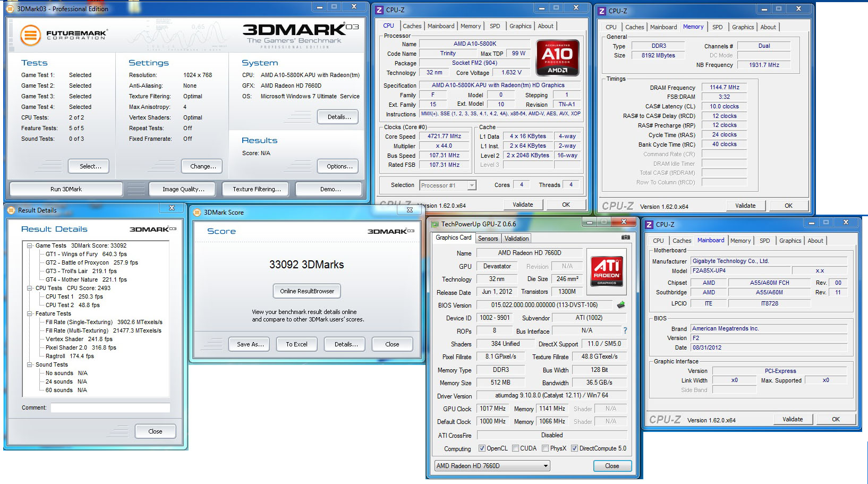Screen dimensions: 868x484
Task: Close GPU-Z with the Close button
Action: 612,466
